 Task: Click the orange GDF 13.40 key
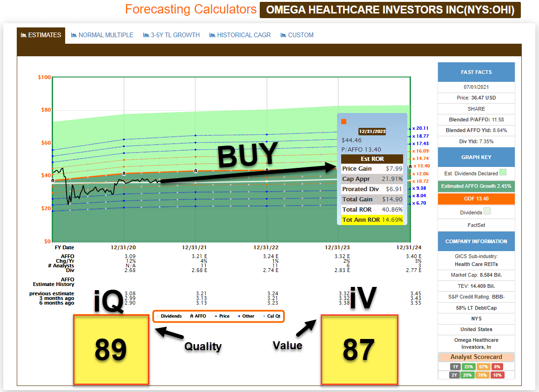click(x=476, y=199)
